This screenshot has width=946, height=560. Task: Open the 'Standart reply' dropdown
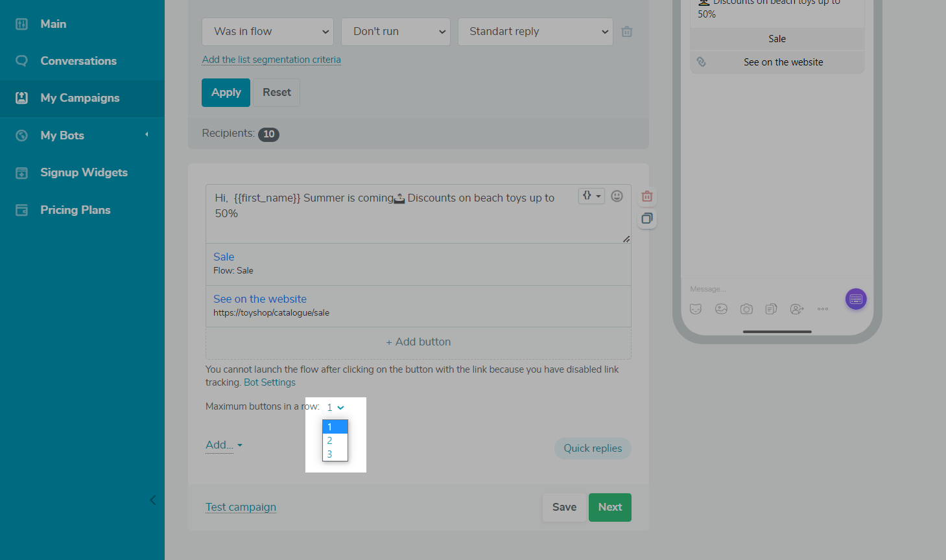click(536, 32)
